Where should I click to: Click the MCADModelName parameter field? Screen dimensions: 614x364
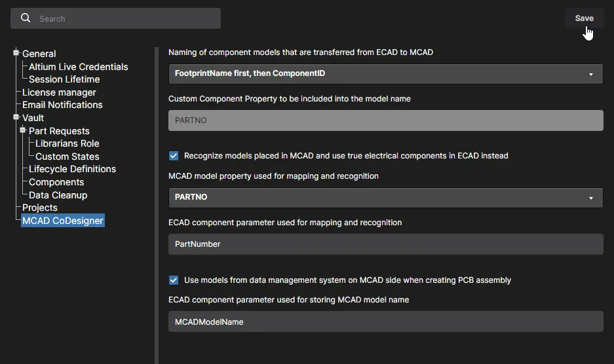point(386,321)
